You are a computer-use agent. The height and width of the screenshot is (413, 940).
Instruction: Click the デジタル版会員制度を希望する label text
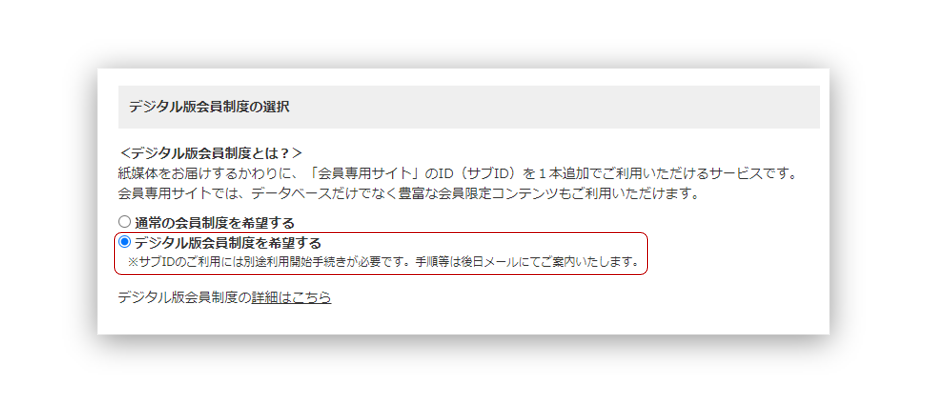point(228,243)
